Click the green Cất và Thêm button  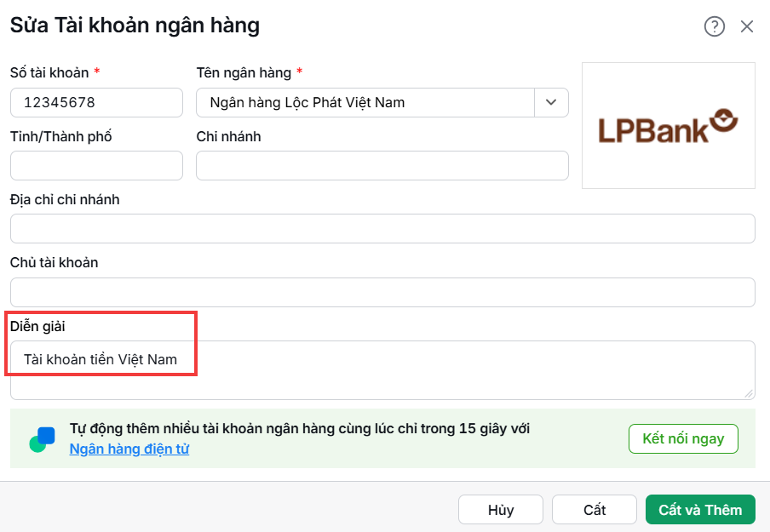(x=700, y=510)
